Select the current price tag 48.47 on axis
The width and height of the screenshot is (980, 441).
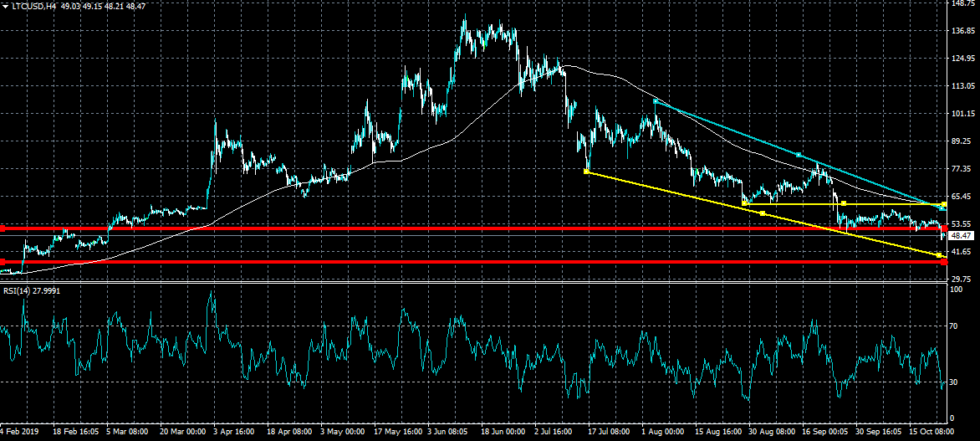click(962, 236)
